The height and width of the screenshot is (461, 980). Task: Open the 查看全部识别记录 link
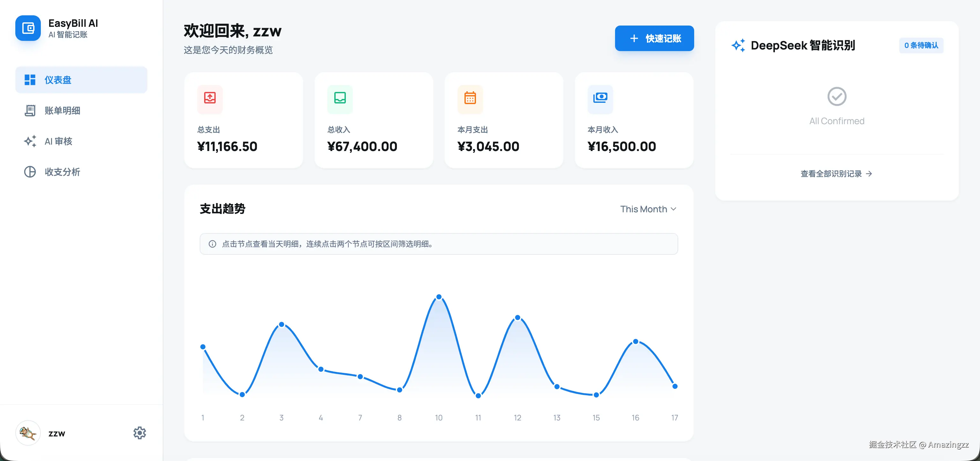836,174
